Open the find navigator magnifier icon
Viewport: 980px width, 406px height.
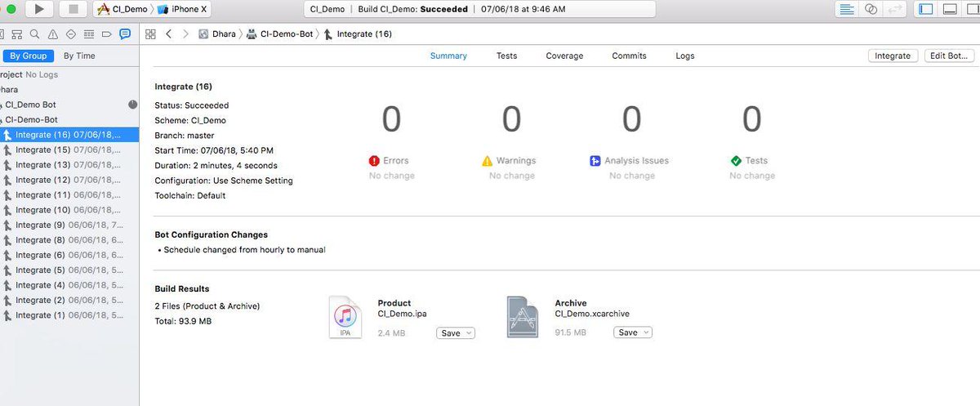tap(34, 34)
